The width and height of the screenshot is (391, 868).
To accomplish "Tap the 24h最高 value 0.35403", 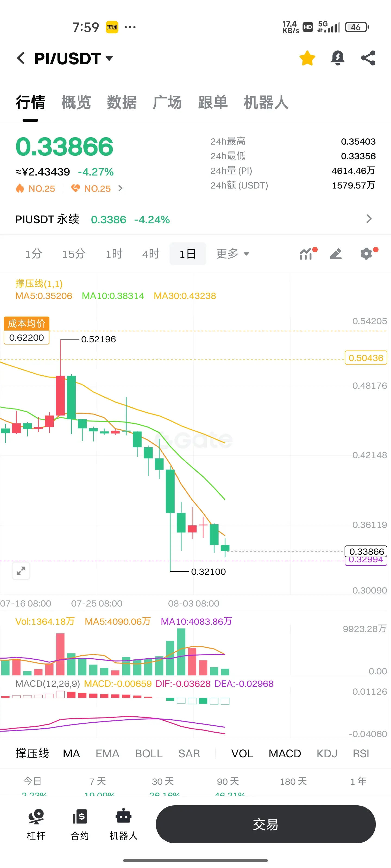I will pos(358,142).
